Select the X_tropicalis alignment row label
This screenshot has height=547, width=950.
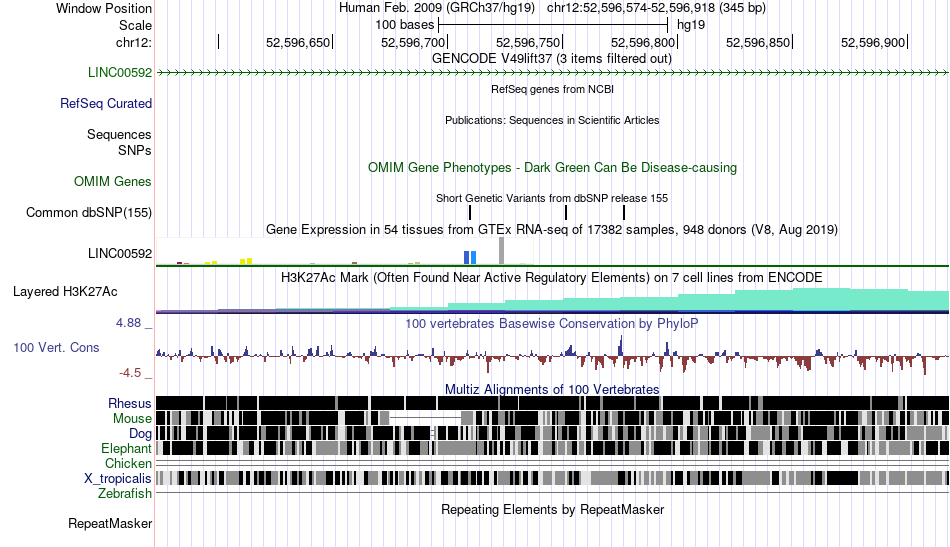point(118,479)
